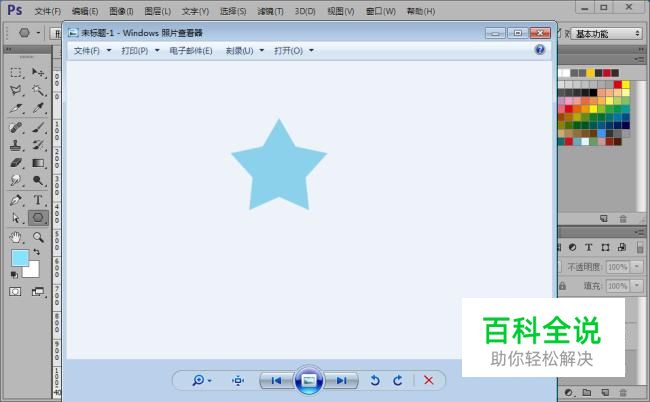Toggle Quick Mask mode
Screen dimensions: 650x402
point(15,292)
